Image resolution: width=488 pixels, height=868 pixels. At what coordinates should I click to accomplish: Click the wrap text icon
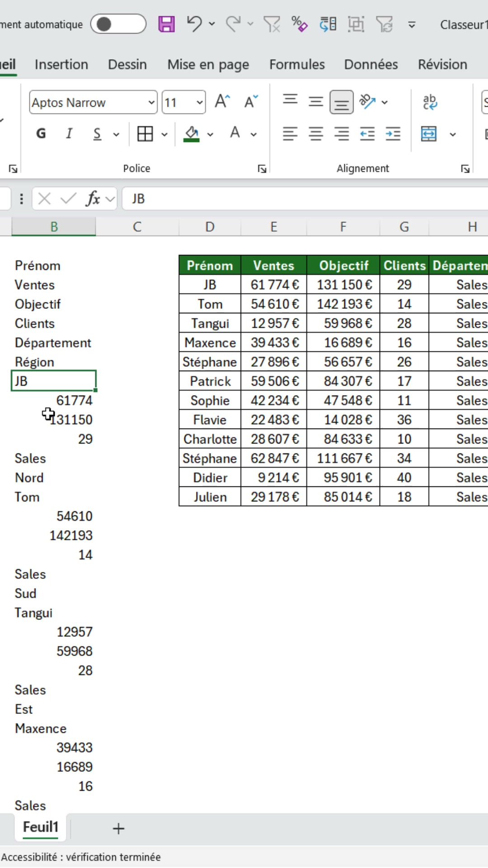[430, 102]
